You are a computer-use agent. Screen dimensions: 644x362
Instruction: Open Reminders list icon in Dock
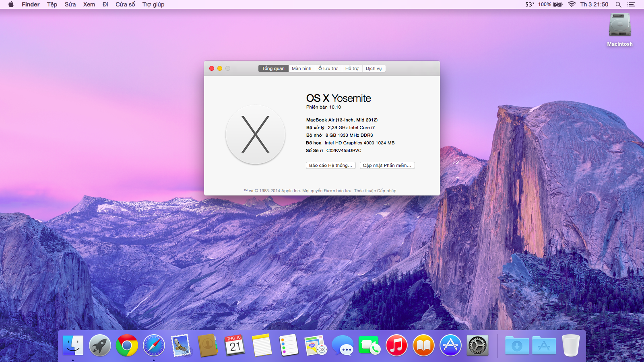289,345
